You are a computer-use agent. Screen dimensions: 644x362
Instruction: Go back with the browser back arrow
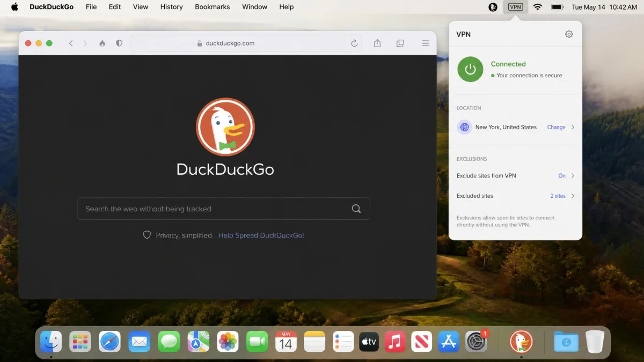point(71,43)
